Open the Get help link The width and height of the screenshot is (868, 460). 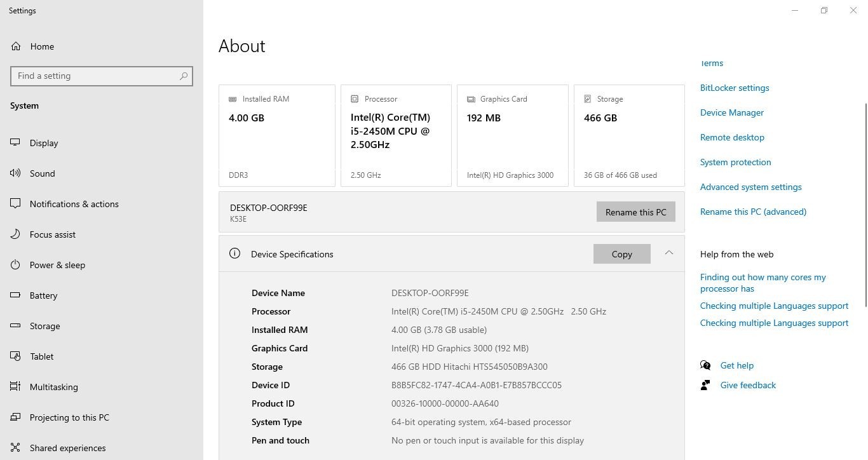click(736, 365)
